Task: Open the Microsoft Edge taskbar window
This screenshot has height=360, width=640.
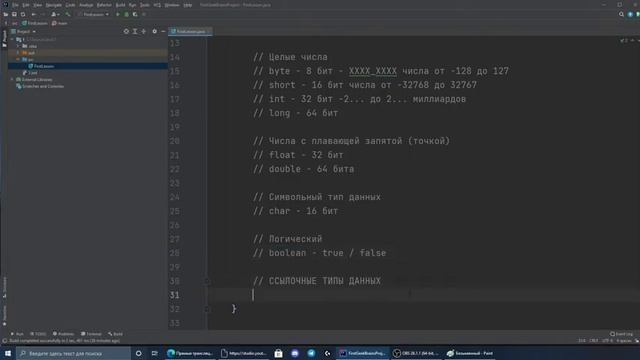Action: point(190,353)
